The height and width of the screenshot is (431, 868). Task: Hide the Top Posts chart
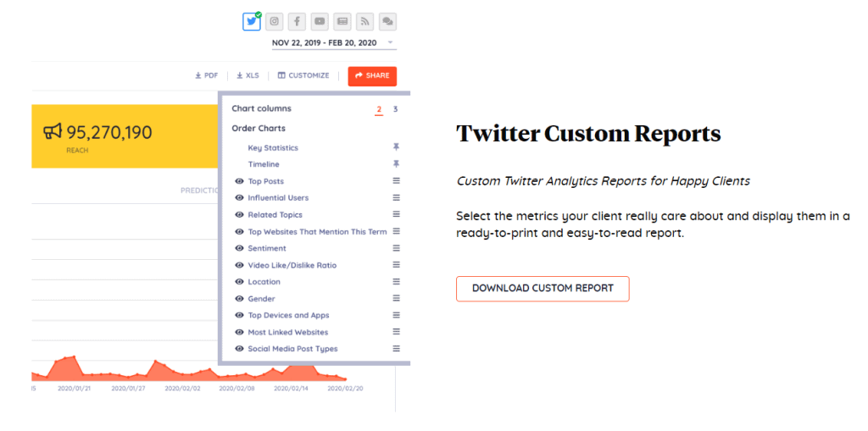click(x=239, y=181)
